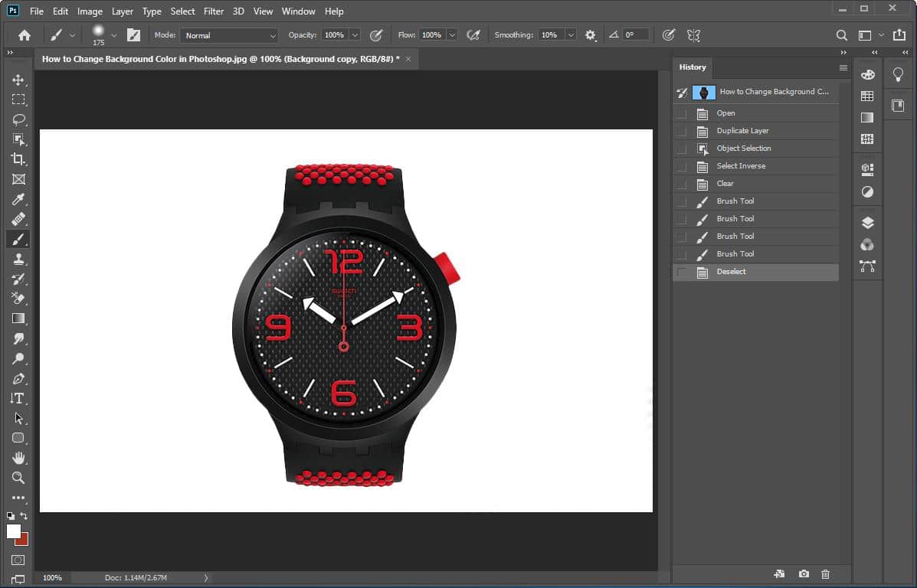This screenshot has width=917, height=588.
Task: Select the Clone Stamp tool
Action: pos(18,259)
